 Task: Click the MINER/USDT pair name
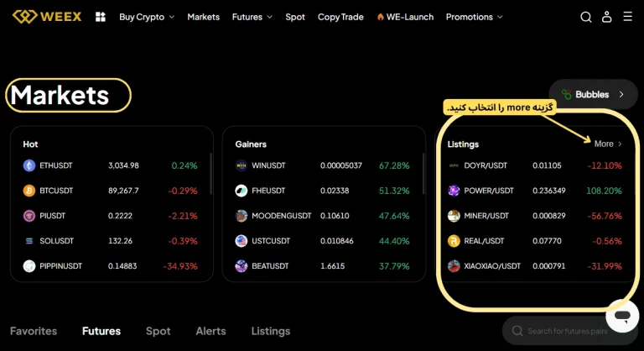pyautogui.click(x=486, y=216)
